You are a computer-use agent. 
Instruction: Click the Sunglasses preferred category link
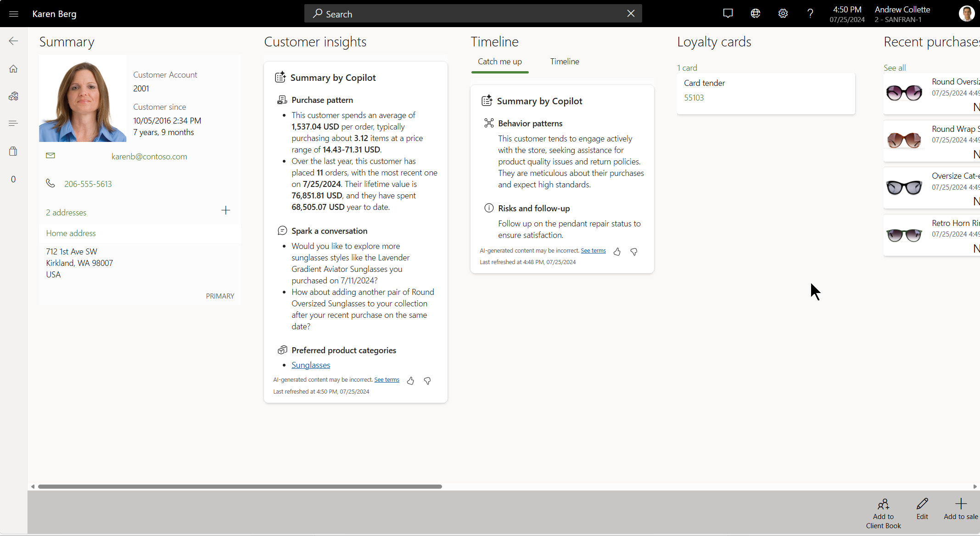(x=311, y=365)
